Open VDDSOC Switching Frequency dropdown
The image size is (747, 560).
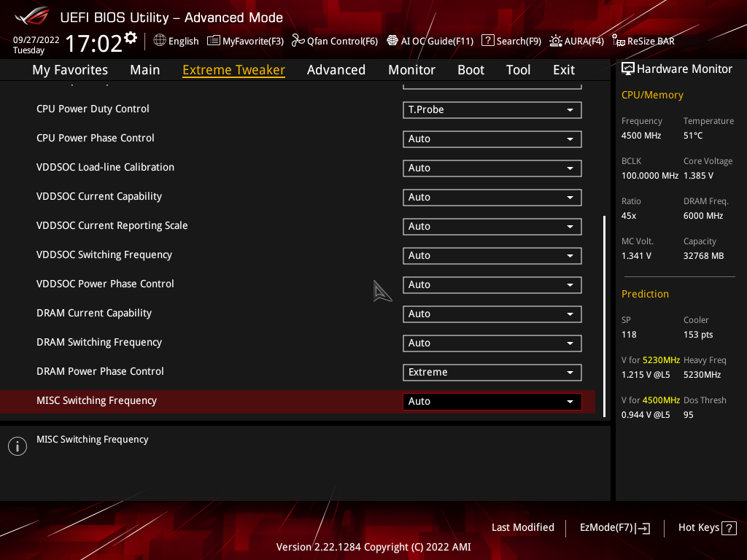coord(492,256)
